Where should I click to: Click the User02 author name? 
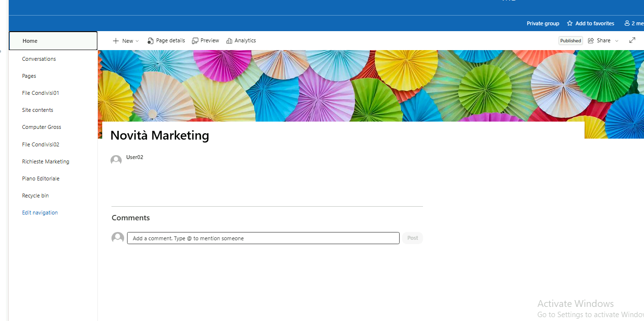[135, 157]
